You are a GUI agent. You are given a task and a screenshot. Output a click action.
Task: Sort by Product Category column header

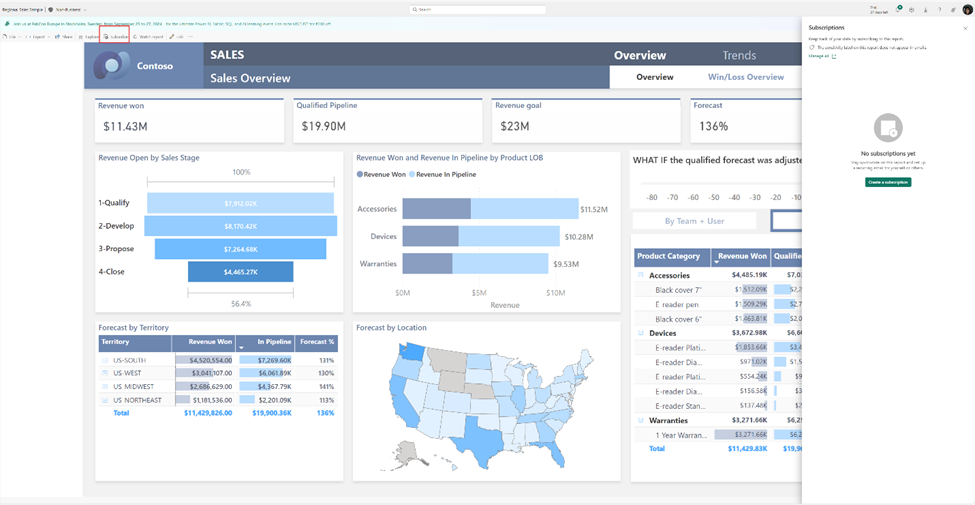673,256
